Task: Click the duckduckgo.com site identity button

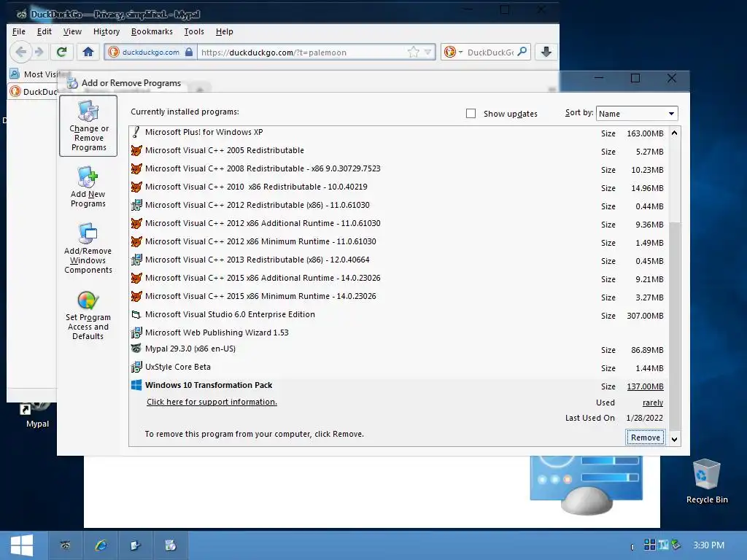Action: pyautogui.click(x=151, y=52)
